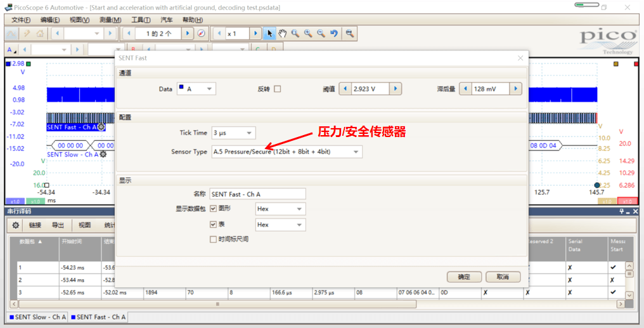
Task: Open the 图形 Hex format dropdown
Action: (x=281, y=209)
